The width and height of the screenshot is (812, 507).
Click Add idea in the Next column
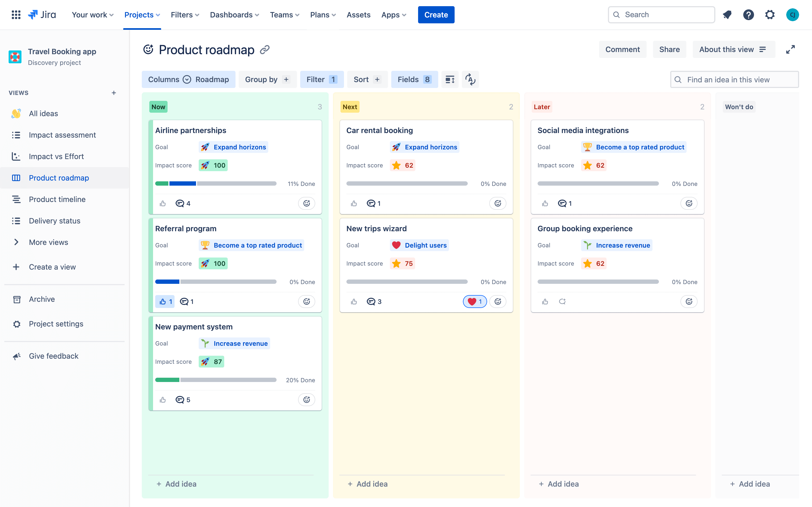[368, 484]
